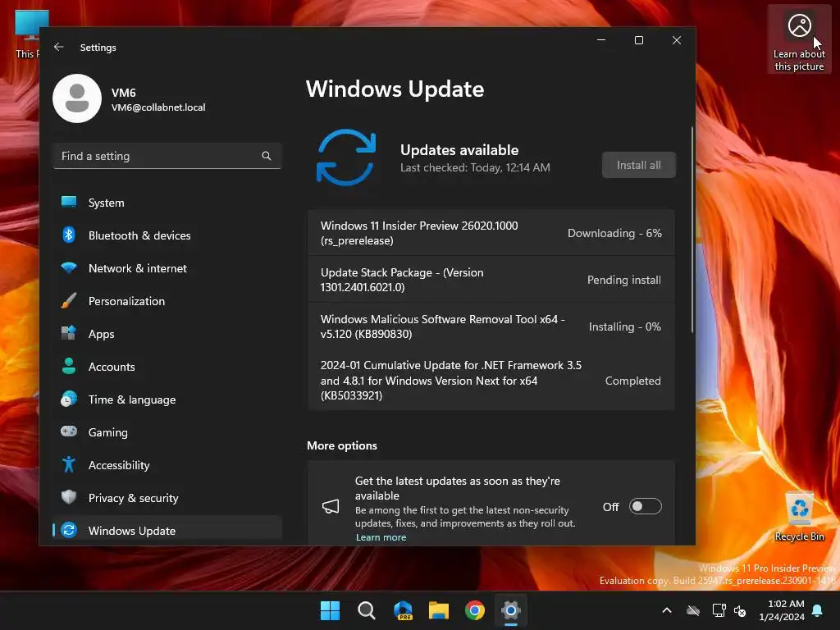Image resolution: width=840 pixels, height=630 pixels.
Task: Click the search magnifier in Find a setting
Action: (267, 156)
